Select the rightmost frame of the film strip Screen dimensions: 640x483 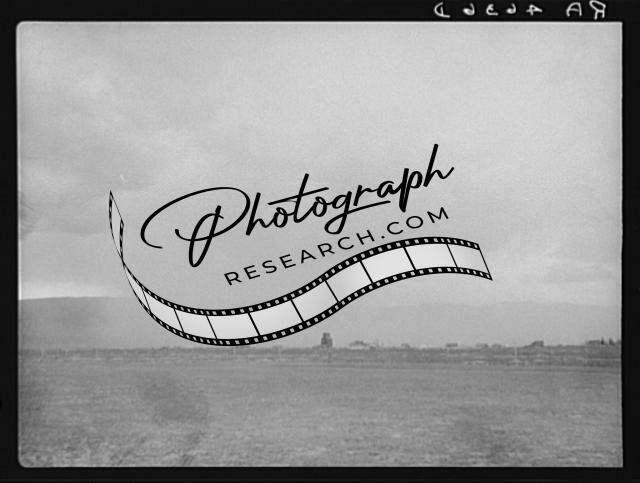(468, 257)
